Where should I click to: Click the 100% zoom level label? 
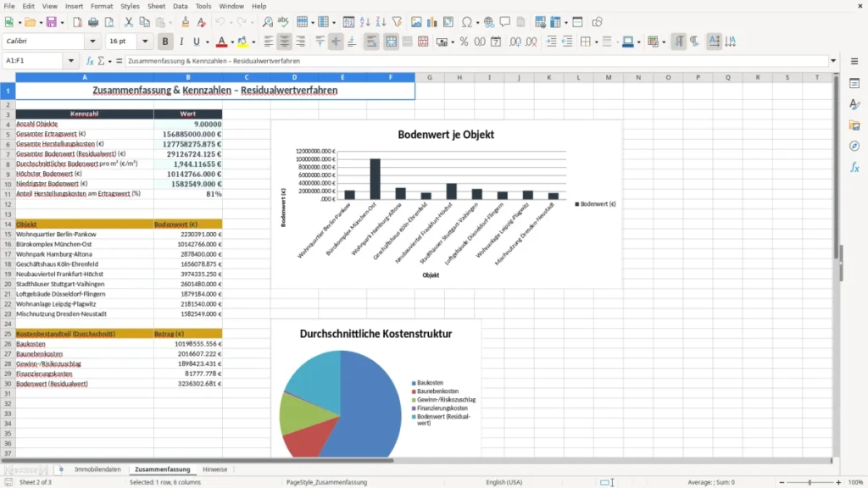[x=856, y=482]
